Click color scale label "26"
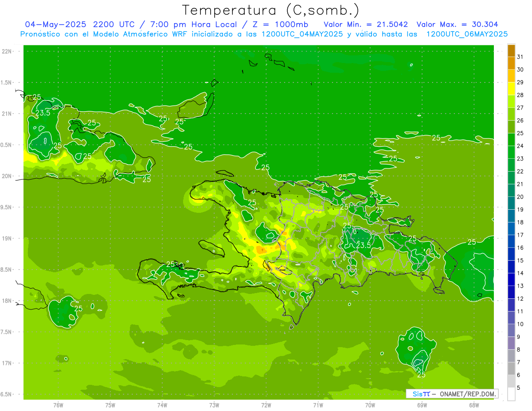Image resolution: width=532 pixels, height=411 pixels. pos(520,120)
